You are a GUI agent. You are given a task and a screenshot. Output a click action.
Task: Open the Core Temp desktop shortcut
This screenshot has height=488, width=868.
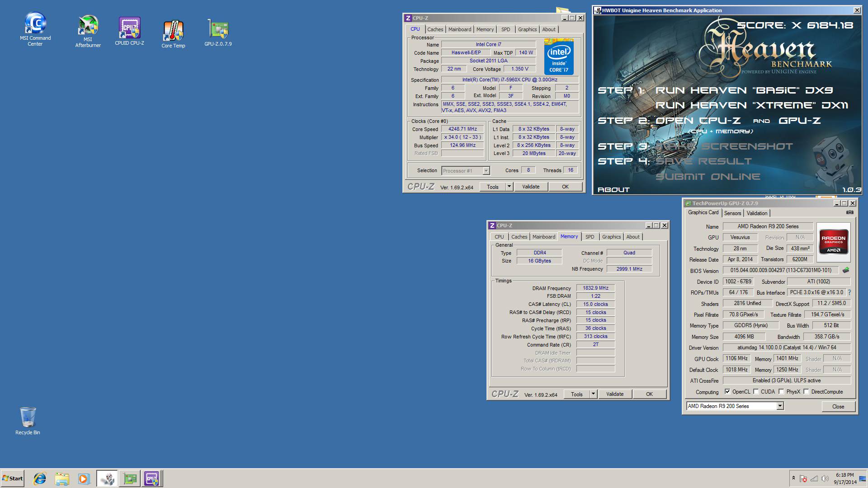pos(173,33)
